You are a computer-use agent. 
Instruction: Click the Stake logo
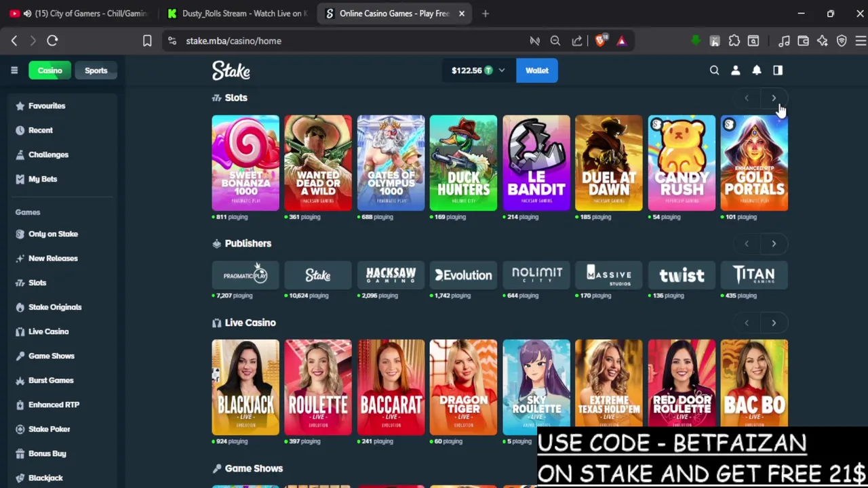(231, 70)
